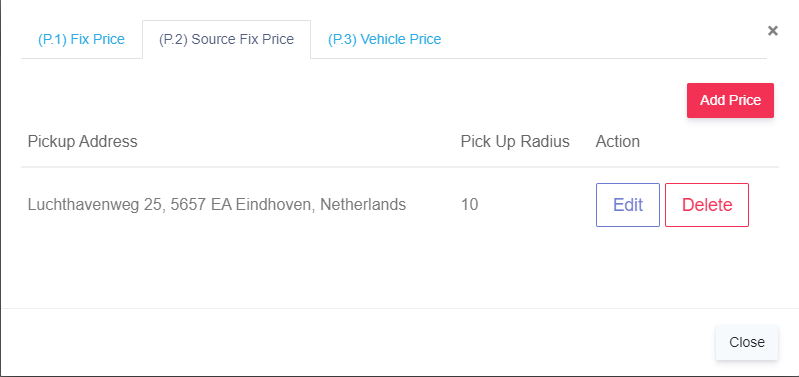Viewport: 799px width, 377px height.
Task: Click the divider line below the column headers
Action: click(400, 167)
